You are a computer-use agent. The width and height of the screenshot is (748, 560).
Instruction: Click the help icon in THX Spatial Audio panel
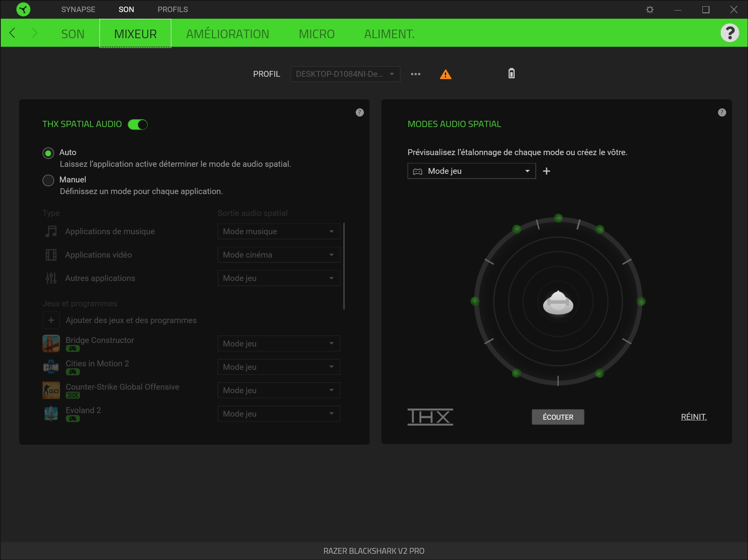point(360,113)
